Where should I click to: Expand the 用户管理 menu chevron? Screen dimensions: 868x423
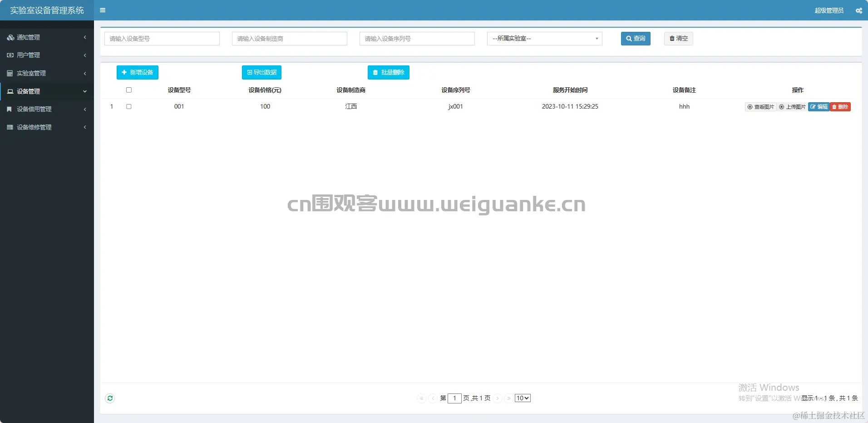pos(85,55)
